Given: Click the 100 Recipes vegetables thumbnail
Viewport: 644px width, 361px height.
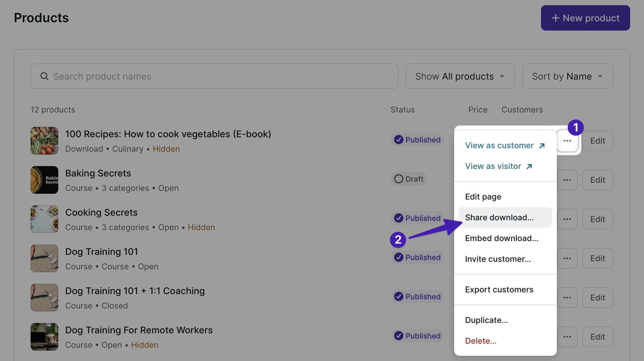Looking at the screenshot, I should tap(44, 141).
